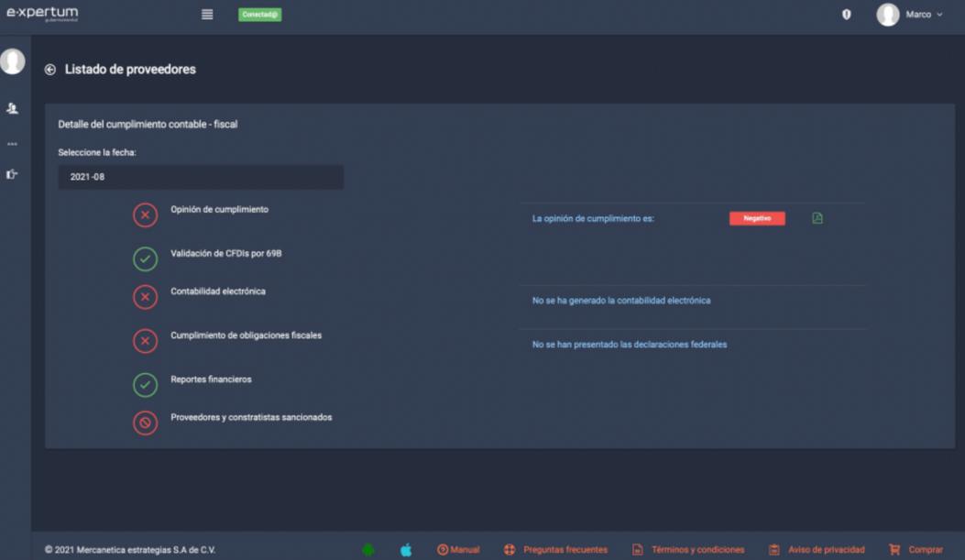Image resolution: width=965 pixels, height=560 pixels.
Task: Select the Contabilidad electrónica label
Action: coord(218,291)
